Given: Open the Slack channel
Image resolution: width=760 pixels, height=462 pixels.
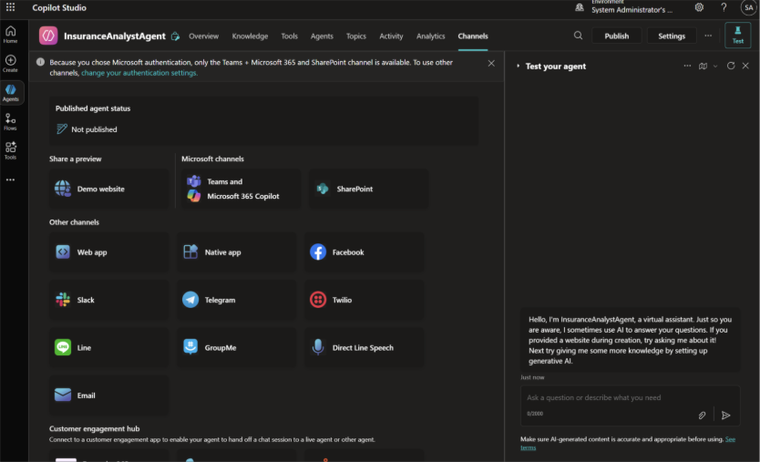Looking at the screenshot, I should (x=109, y=300).
